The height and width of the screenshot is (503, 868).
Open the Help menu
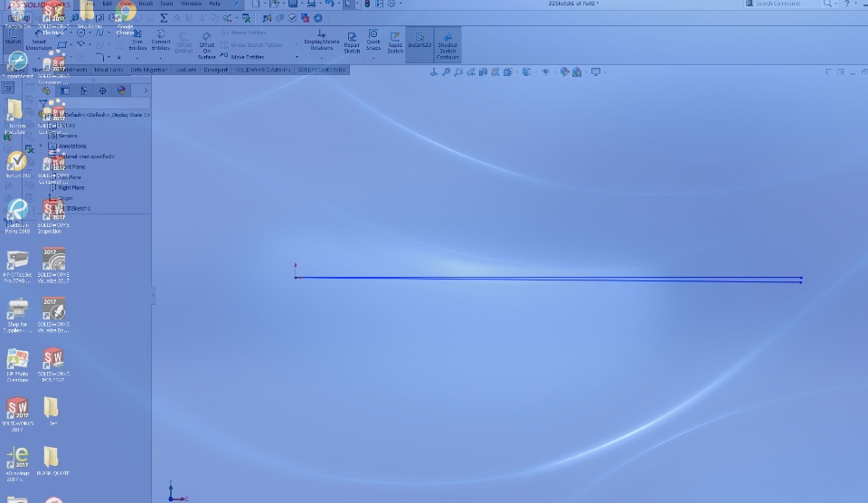[215, 4]
